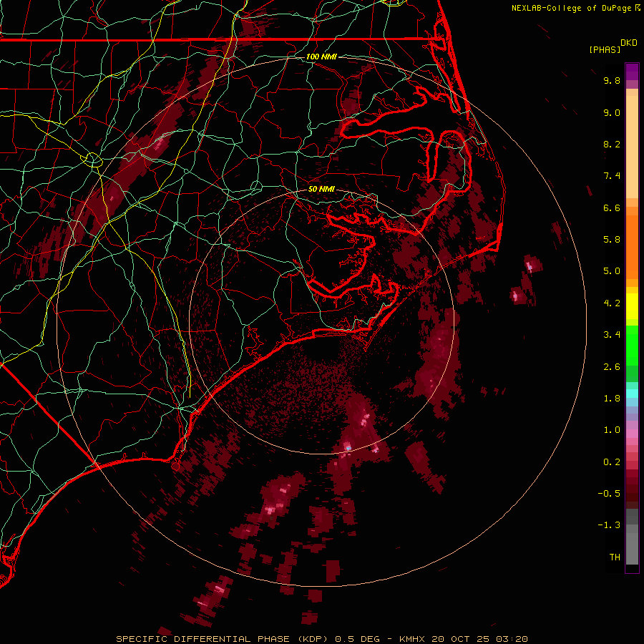Click the 3.4 colorbar value label
Screen dimensions: 644x644
612,335
